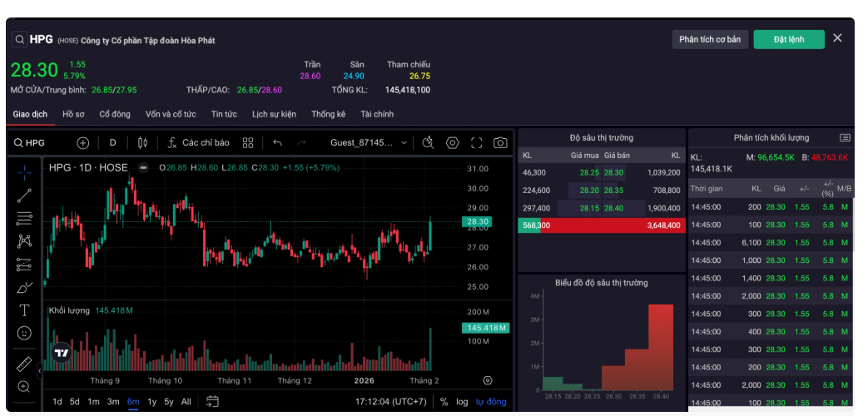Open chart settings hexagon icon

[453, 143]
